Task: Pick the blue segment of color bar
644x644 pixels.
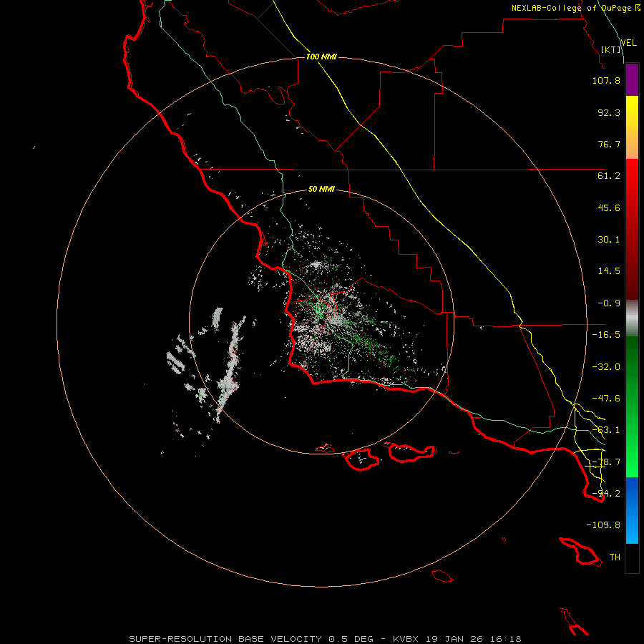Action: tap(632, 510)
